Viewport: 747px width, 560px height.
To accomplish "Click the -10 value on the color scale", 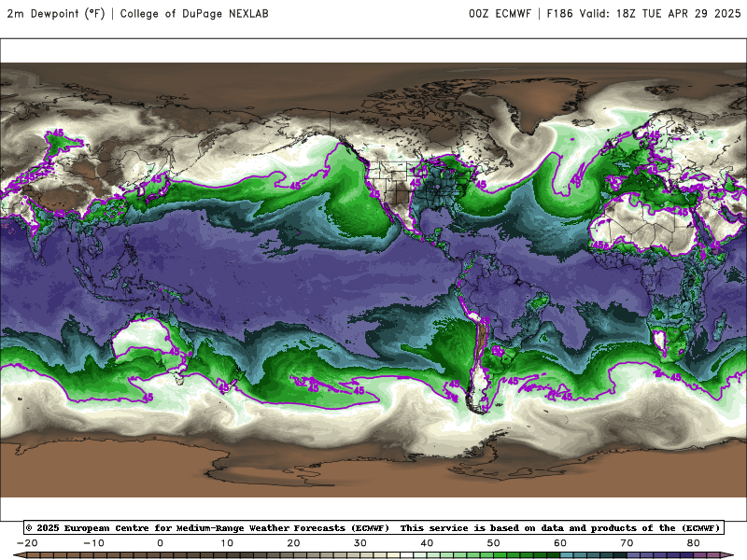I will [93, 543].
